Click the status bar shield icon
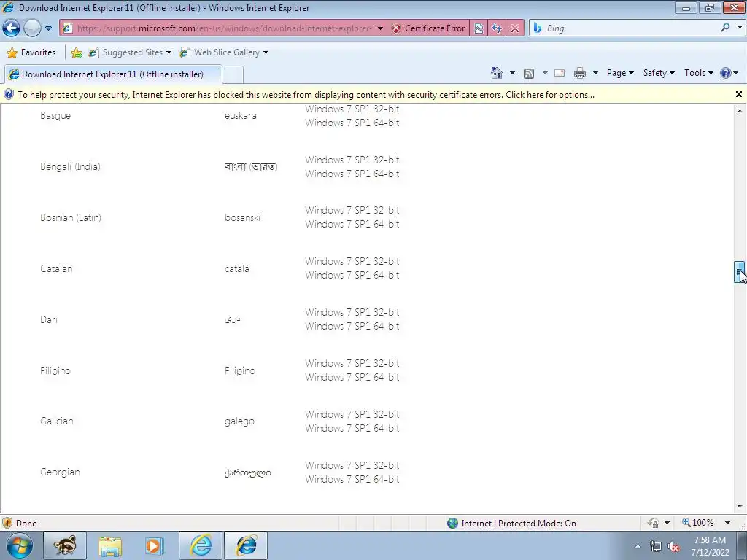747x560 pixels. (7, 524)
